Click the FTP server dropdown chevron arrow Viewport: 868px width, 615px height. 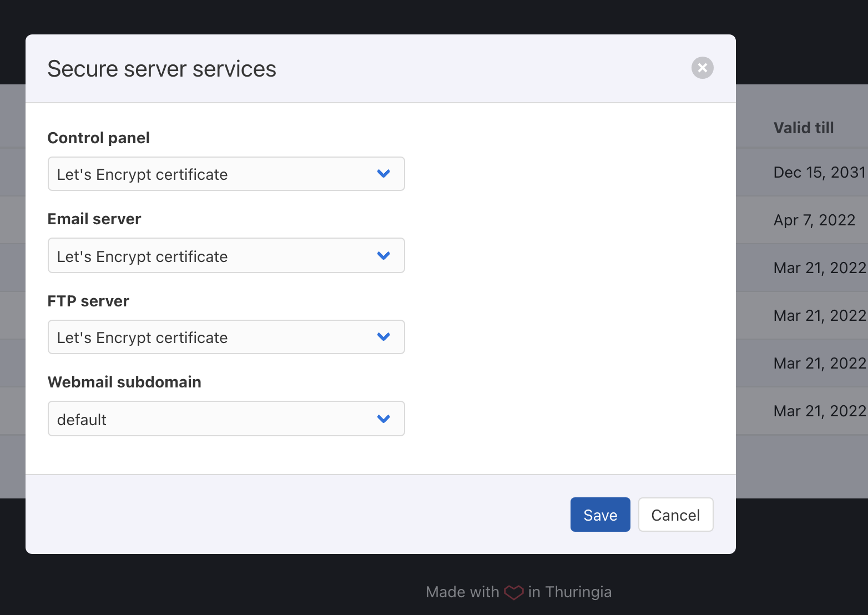(x=383, y=337)
